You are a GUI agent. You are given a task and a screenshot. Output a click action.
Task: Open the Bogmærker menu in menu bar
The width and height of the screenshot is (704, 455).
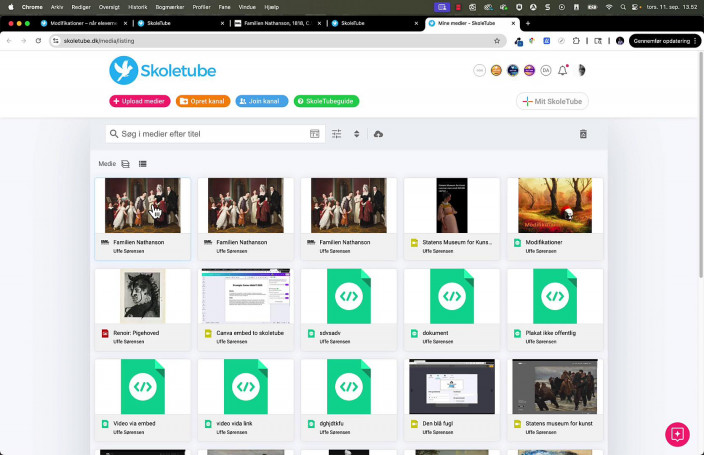click(x=169, y=6)
